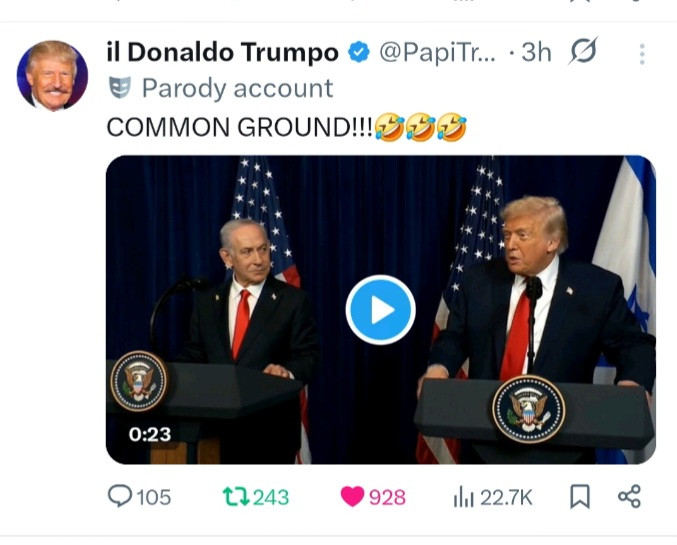This screenshot has width=677, height=545.
Task: Play the 0:23 video in tweet
Action: point(380,310)
